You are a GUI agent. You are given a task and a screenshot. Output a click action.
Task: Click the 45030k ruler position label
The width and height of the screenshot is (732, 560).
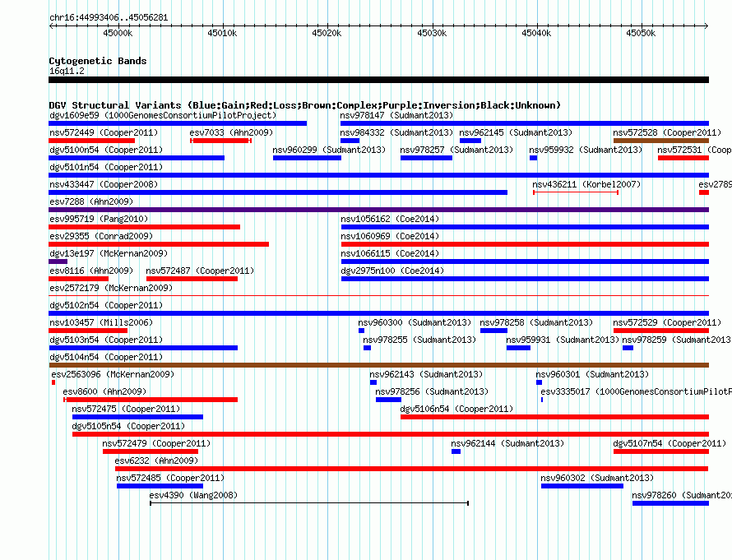coord(432,33)
